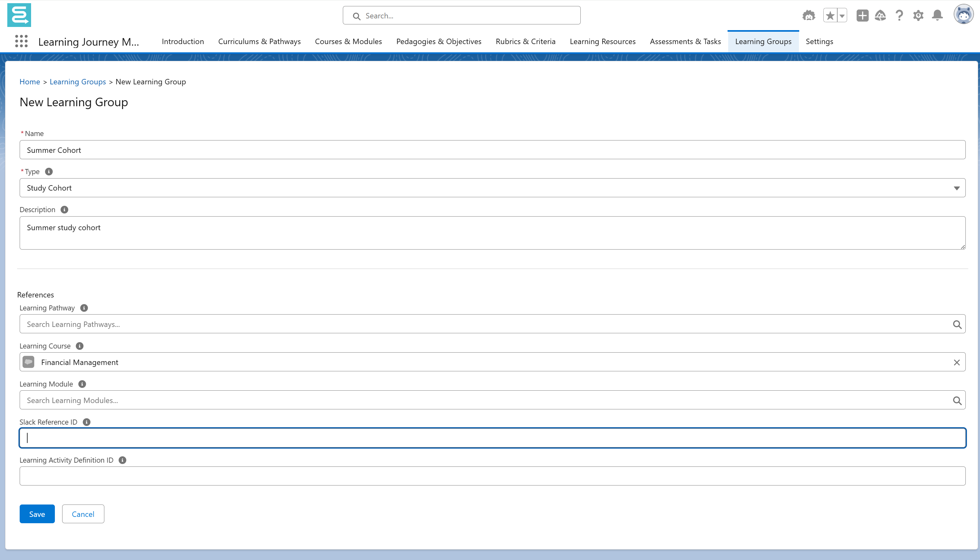Viewport: 980px width, 560px height.
Task: Open the global create plus icon
Action: pos(862,16)
